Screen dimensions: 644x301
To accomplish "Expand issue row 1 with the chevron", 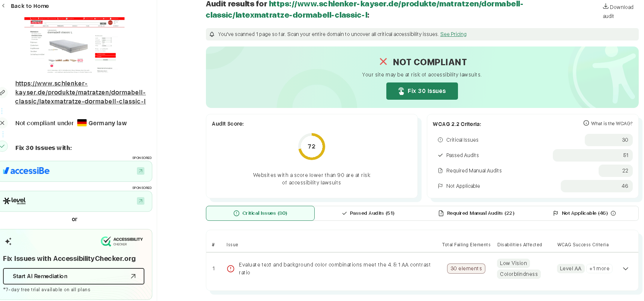I will tap(625, 269).
